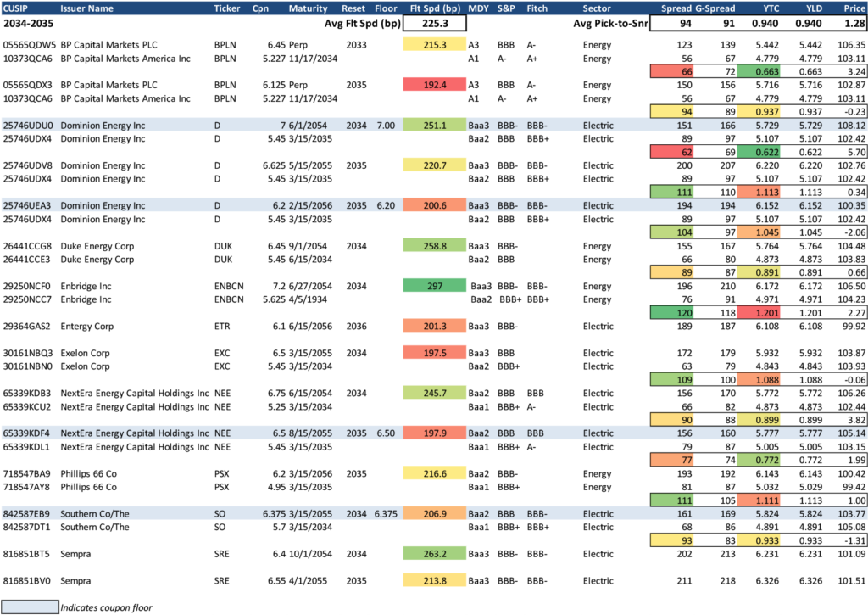The height and width of the screenshot is (615, 868).
Task: Click the Issuer Name column header
Action: point(75,8)
